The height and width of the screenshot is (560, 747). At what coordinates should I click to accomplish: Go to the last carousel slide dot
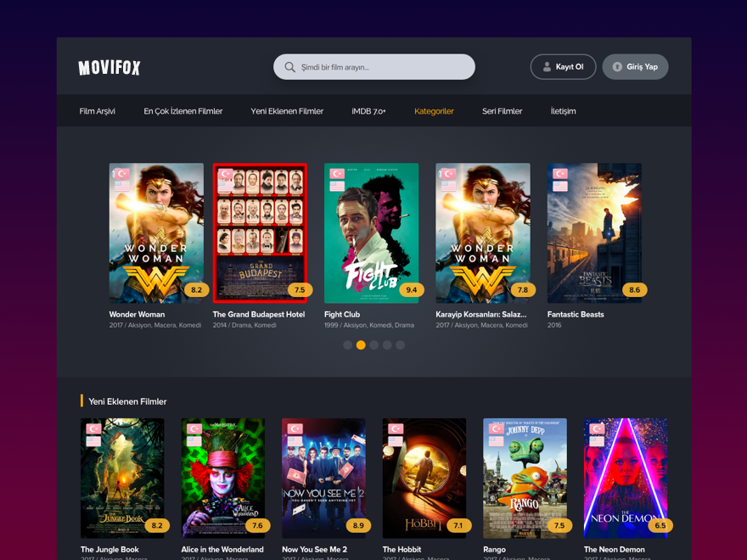click(x=400, y=344)
